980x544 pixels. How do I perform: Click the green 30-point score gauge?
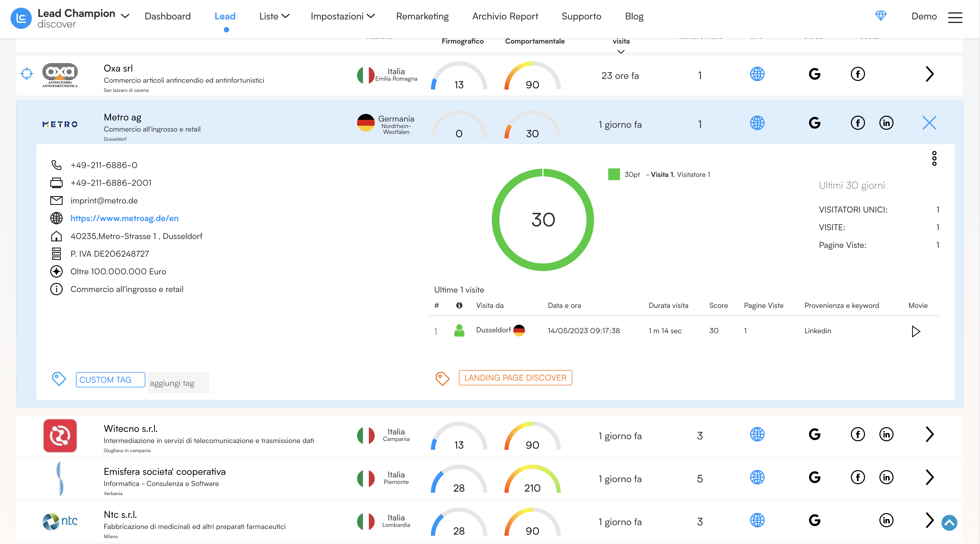pos(543,220)
